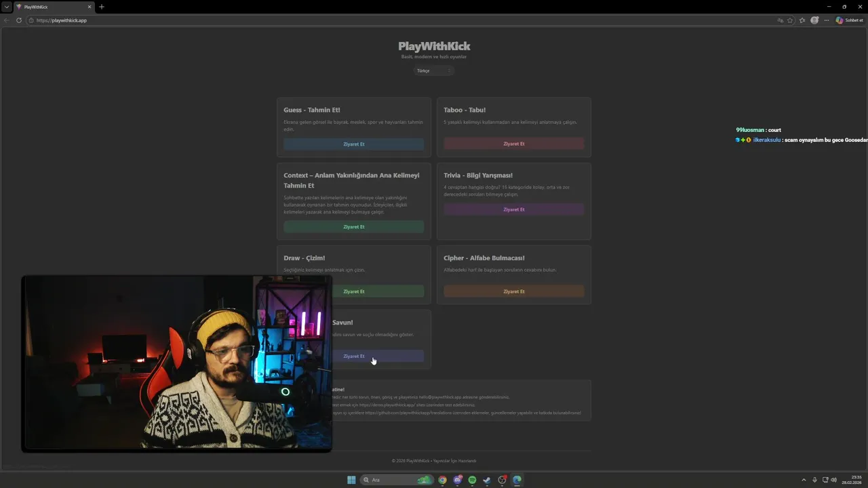
Task: Click the Trivia - Bilgi Yarışması! heading
Action: point(478,176)
